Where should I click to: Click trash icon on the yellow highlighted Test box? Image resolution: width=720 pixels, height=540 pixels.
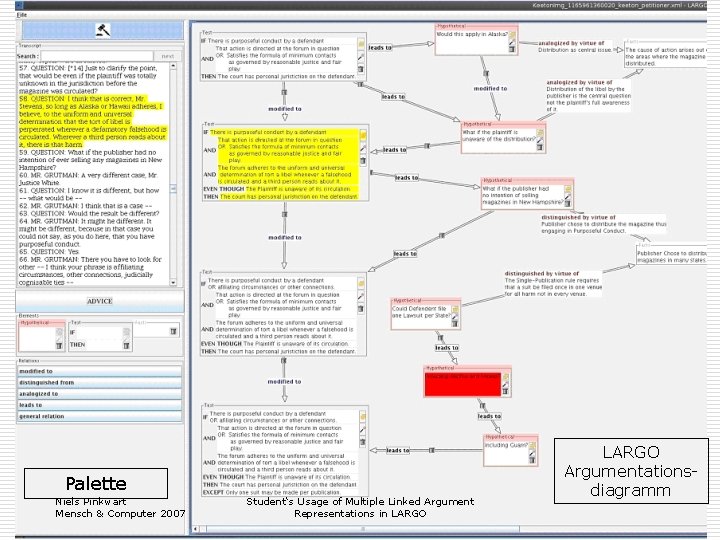pyautogui.click(x=363, y=161)
